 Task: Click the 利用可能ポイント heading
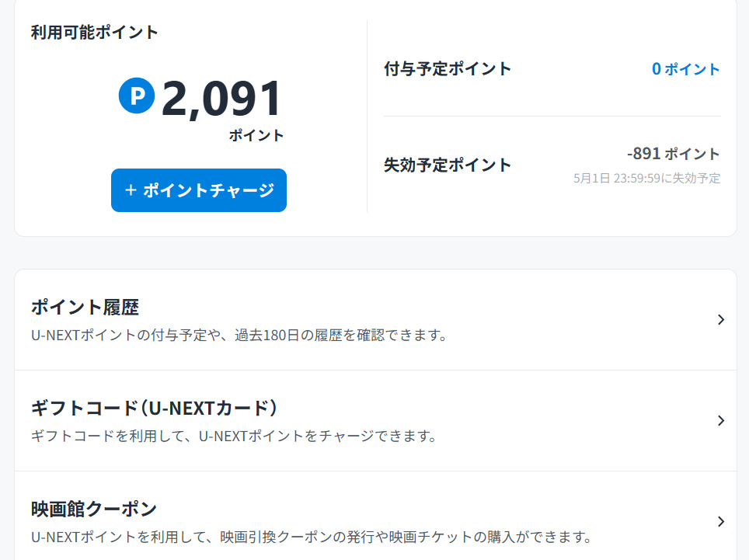coord(95,33)
